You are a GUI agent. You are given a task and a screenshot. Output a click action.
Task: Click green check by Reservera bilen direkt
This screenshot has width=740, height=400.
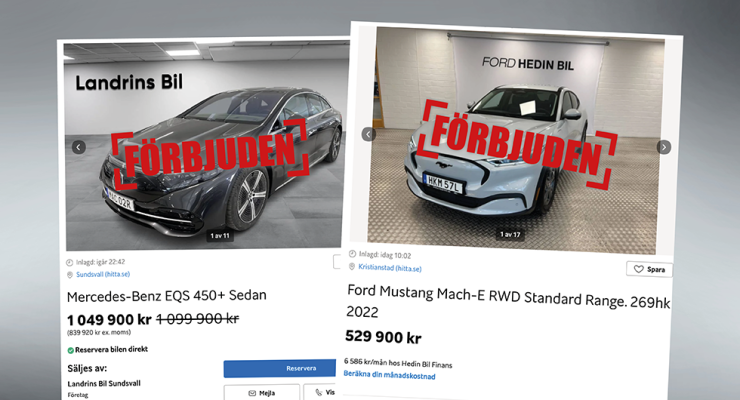pyautogui.click(x=70, y=350)
